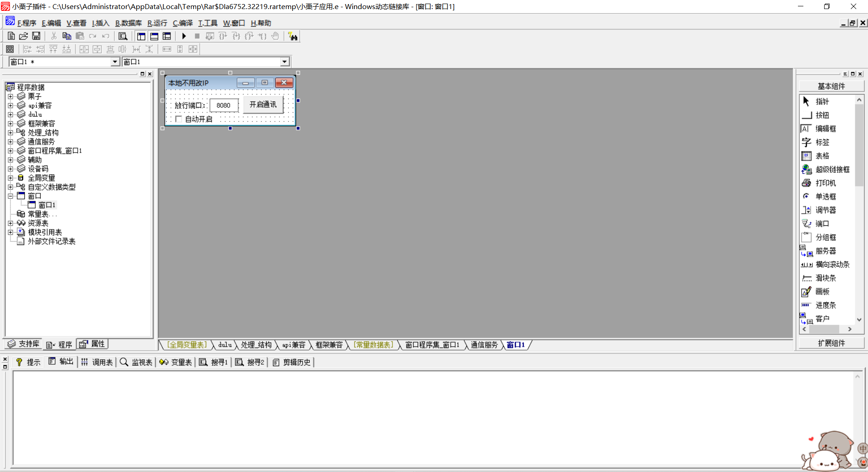Viewport: 868px width, 472px height.
Task: Click the binoculars help search icon
Action: (293, 37)
